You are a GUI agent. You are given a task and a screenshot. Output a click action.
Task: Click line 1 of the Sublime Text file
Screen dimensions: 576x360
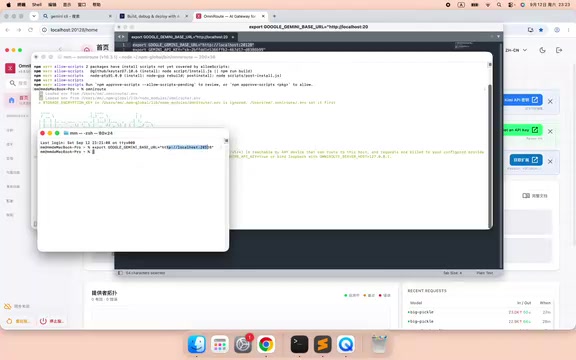pyautogui.click(x=193, y=45)
